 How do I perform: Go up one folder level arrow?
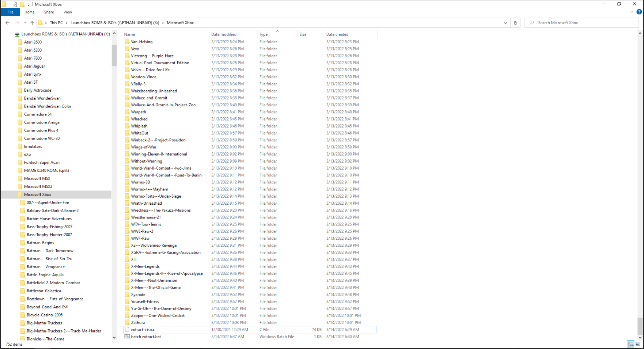32,23
